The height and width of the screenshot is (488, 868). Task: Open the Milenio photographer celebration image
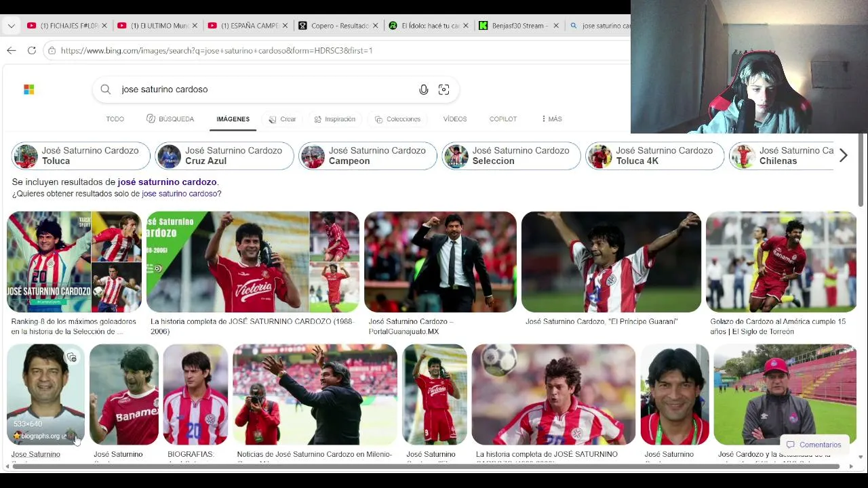[x=315, y=394]
